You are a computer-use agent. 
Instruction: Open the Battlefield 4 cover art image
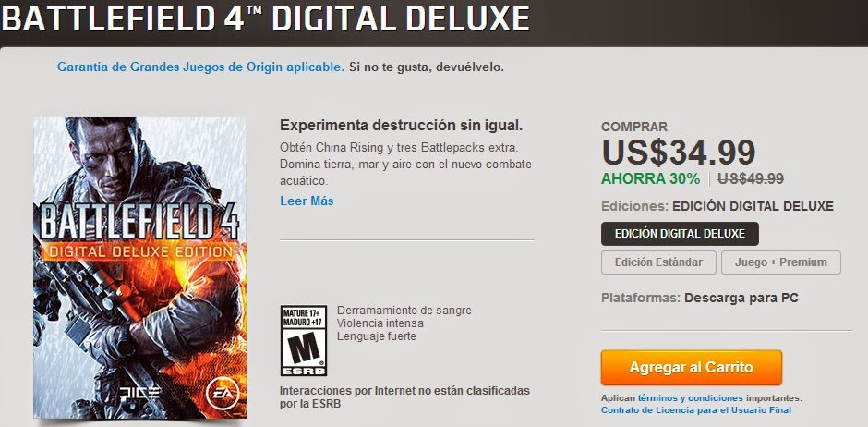139,268
